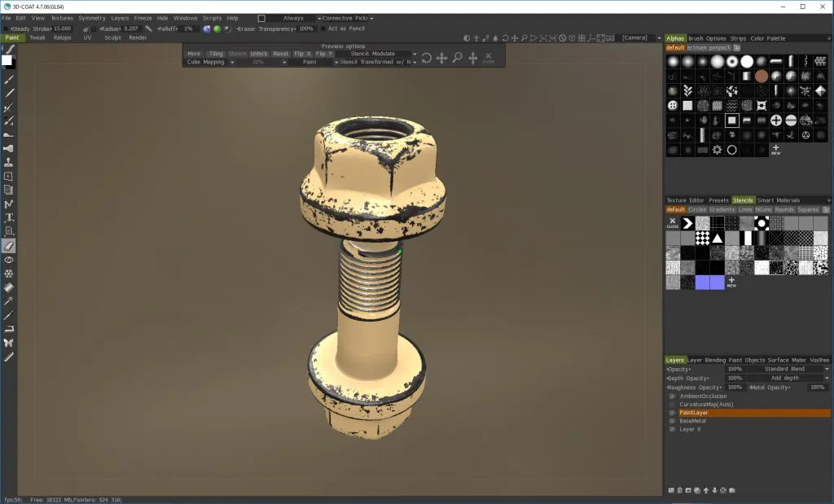Close the Preview options panel
The width and height of the screenshot is (834, 504).
pyautogui.click(x=489, y=58)
